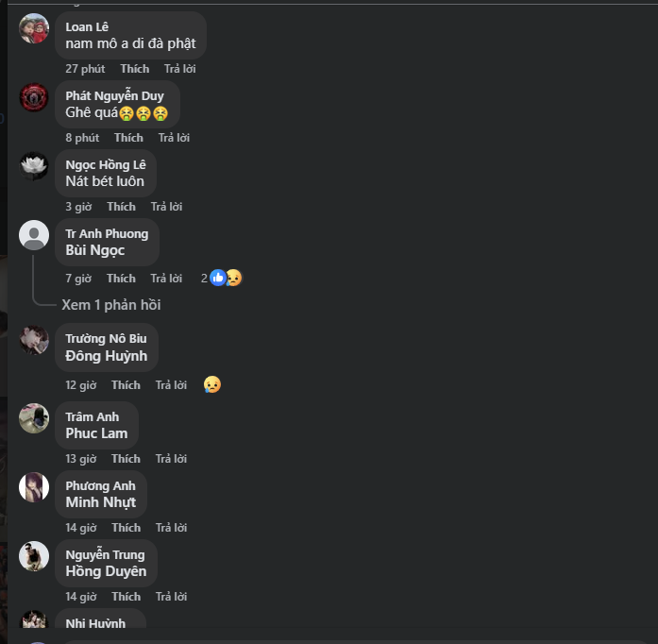658x644 pixels.
Task: Expand 'Xem 1 phản hồi' replies
Action: [x=111, y=305]
